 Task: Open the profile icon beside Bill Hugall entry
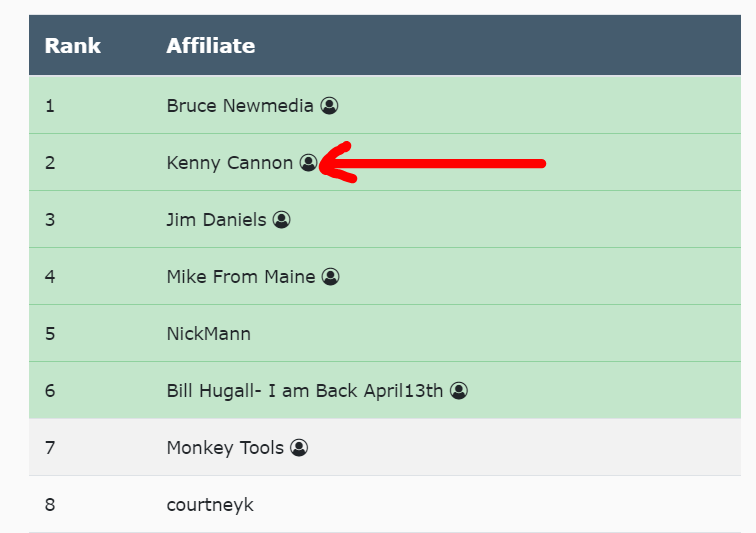click(x=458, y=390)
